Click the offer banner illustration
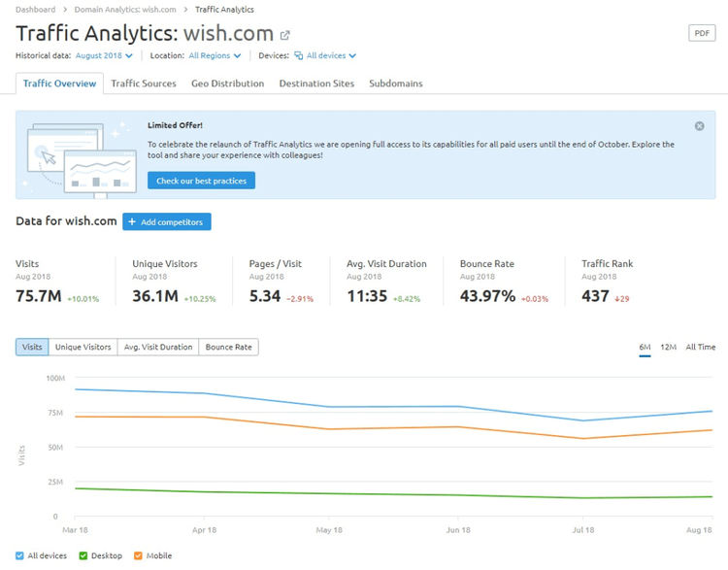The height and width of the screenshot is (570, 728). pos(82,159)
